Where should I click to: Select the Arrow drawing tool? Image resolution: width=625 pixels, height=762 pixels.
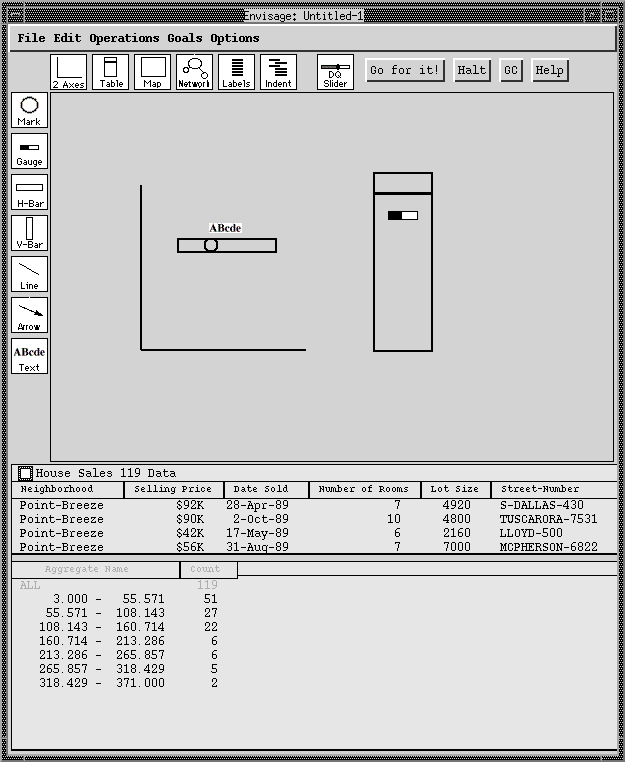[29, 315]
